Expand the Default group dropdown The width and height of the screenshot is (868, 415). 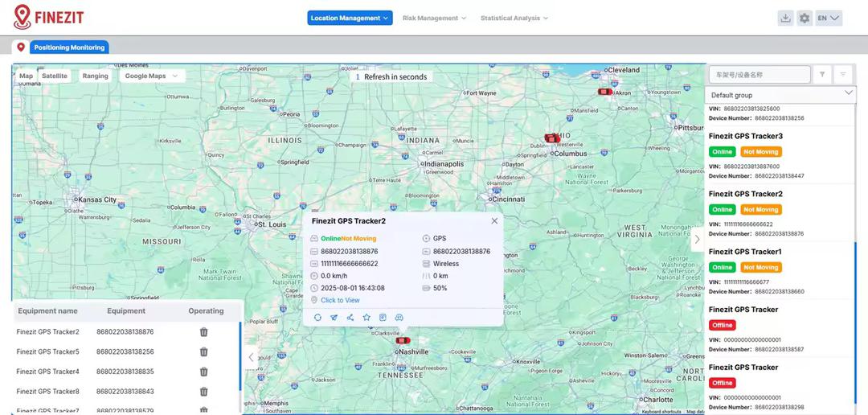pos(780,95)
